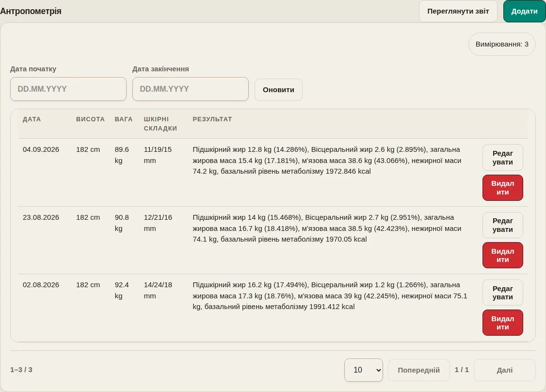Screen dimensions: 546x392
Task: Focus the Дата закінчення date field
Action: click(191, 89)
